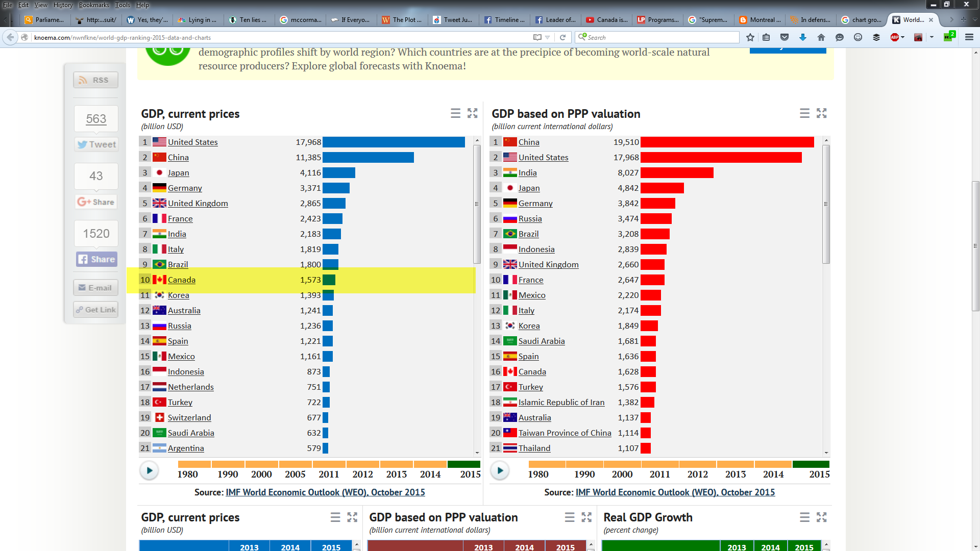Open the Canada link in GDP list

[182, 280]
